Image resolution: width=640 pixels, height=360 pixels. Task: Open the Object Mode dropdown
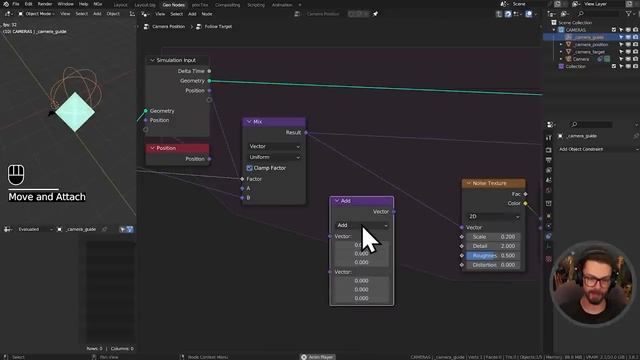(x=36, y=14)
